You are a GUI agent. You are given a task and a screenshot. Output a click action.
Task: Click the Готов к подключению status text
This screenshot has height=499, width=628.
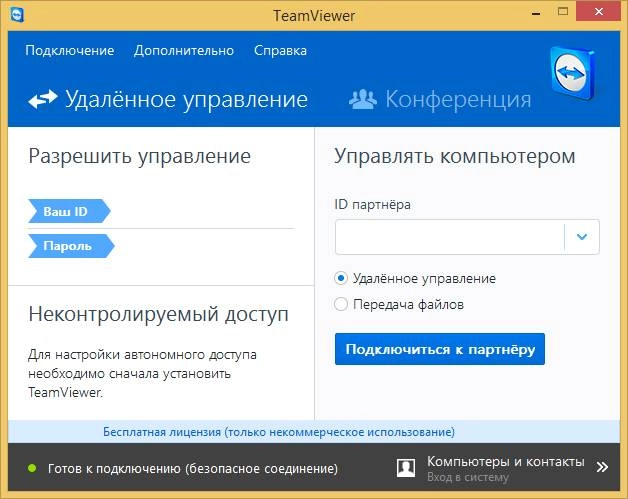click(x=193, y=468)
